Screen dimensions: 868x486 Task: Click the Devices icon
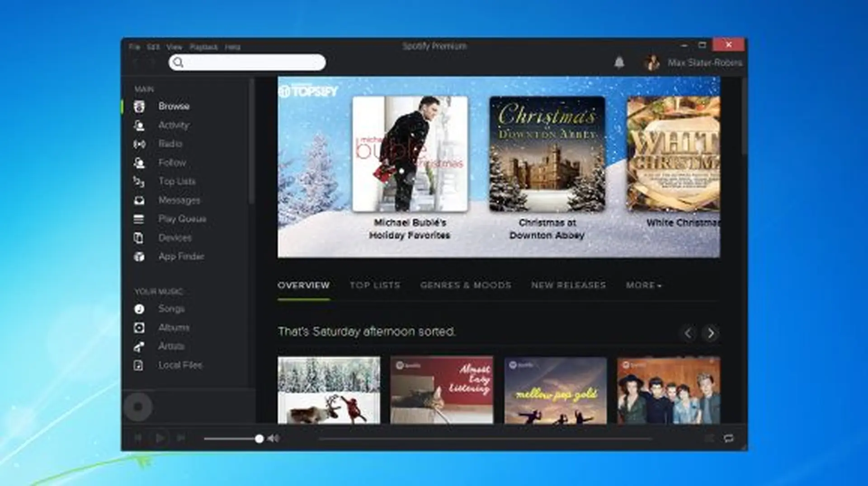pos(139,238)
